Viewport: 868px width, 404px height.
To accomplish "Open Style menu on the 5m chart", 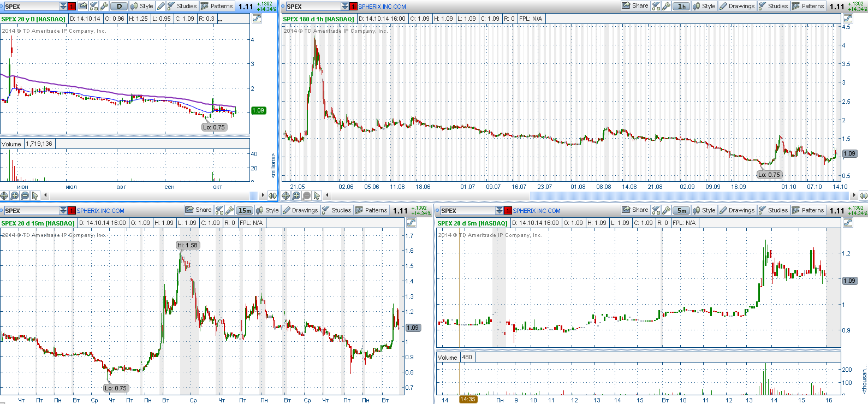I will [704, 210].
